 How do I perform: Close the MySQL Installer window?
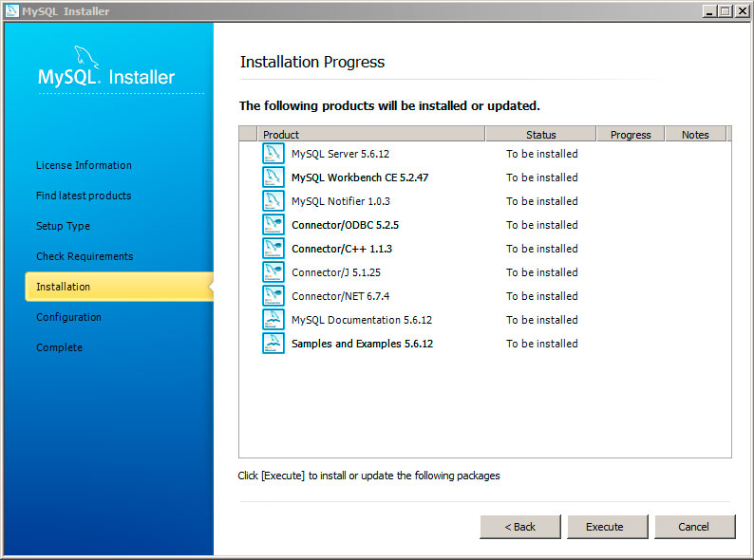click(742, 10)
